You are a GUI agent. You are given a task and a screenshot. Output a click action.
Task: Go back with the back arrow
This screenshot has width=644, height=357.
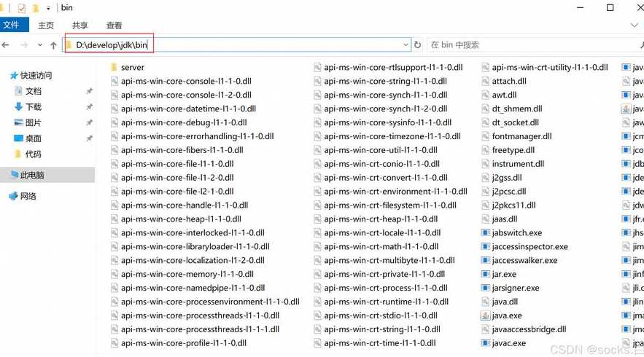(x=6, y=44)
